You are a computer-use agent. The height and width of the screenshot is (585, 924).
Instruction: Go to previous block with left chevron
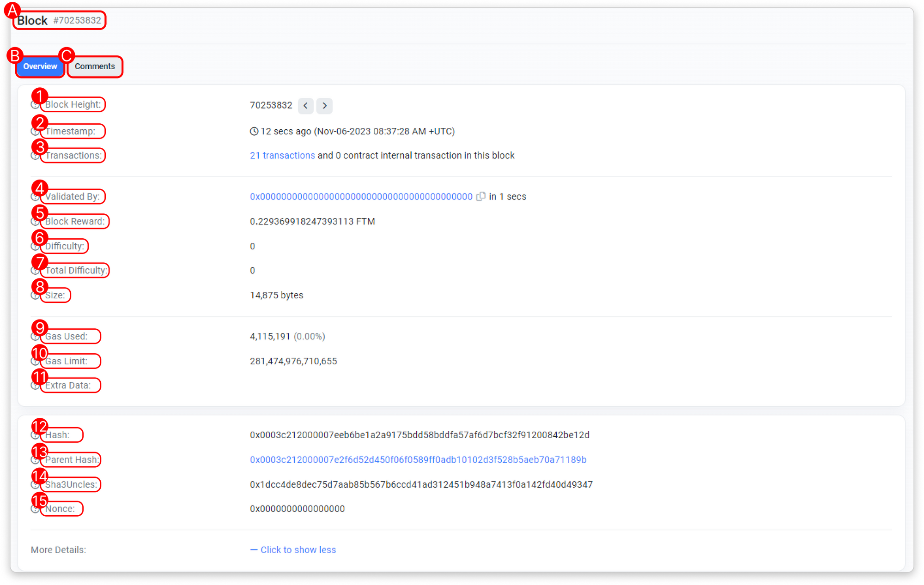pyautogui.click(x=305, y=106)
